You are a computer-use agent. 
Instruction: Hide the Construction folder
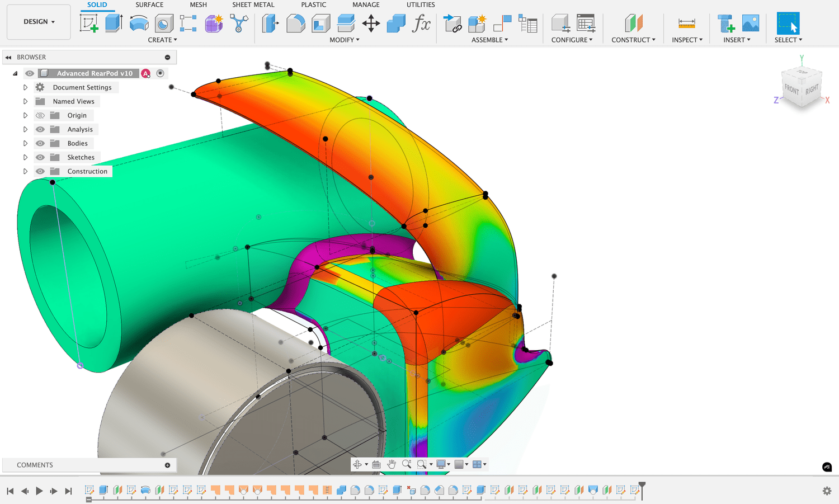click(40, 171)
